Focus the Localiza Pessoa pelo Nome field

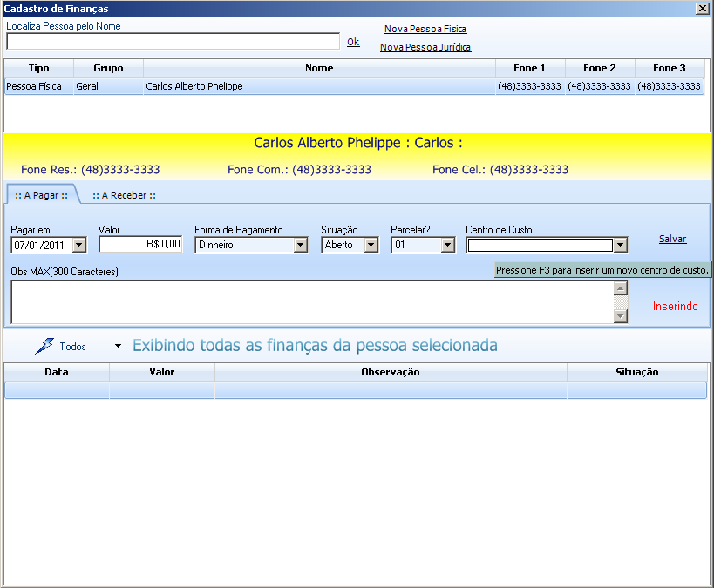pyautogui.click(x=173, y=42)
